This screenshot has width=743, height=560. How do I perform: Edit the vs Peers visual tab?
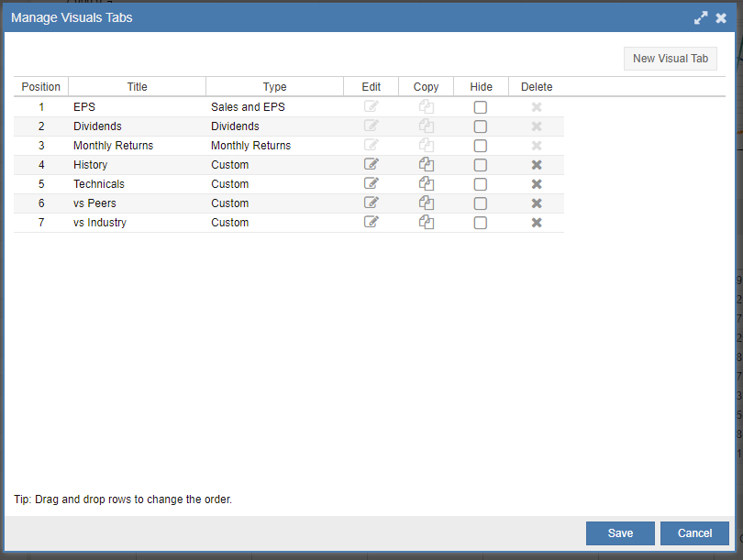click(371, 203)
